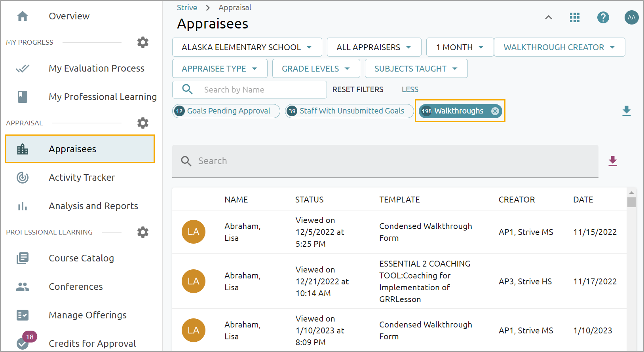Open the All Appraisers dropdown
The height and width of the screenshot is (352, 644).
pos(374,47)
